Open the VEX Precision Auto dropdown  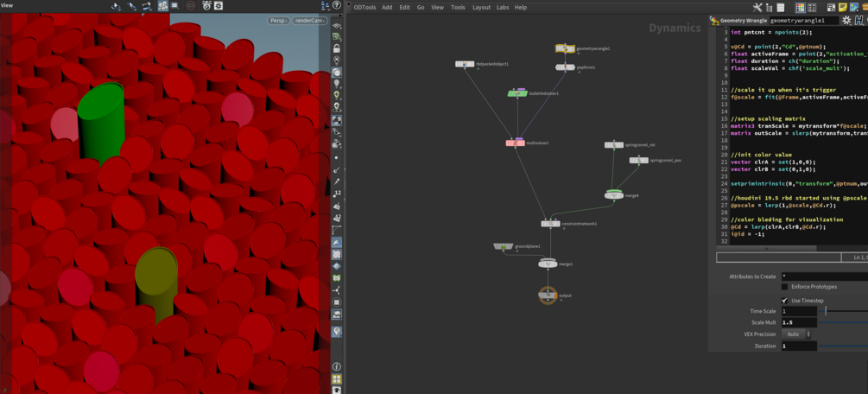[x=796, y=334]
